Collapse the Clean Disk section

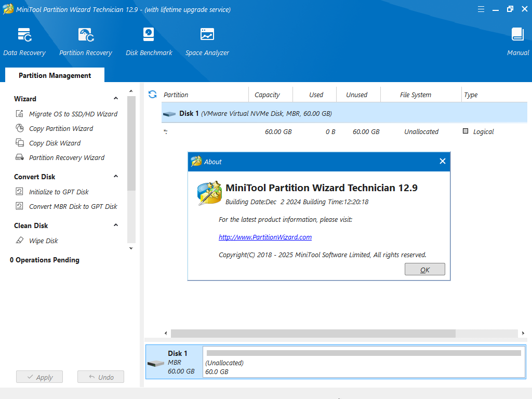pyautogui.click(x=116, y=225)
